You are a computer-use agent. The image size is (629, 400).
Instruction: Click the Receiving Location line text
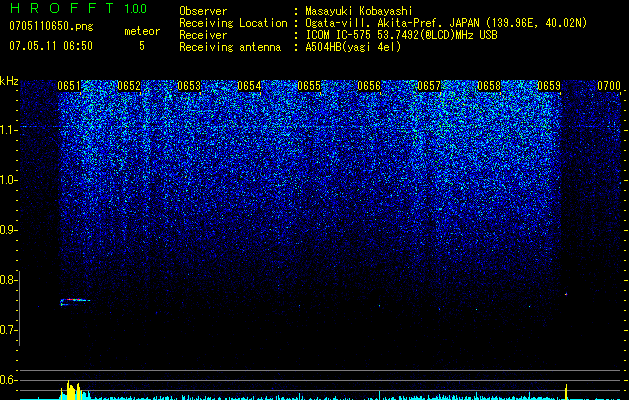point(446,23)
